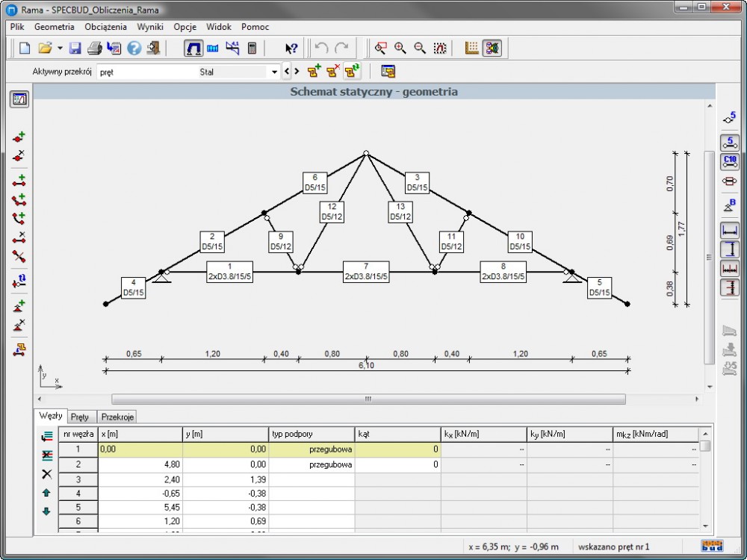Click the add node icon
This screenshot has width=747, height=560.
[x=19, y=137]
